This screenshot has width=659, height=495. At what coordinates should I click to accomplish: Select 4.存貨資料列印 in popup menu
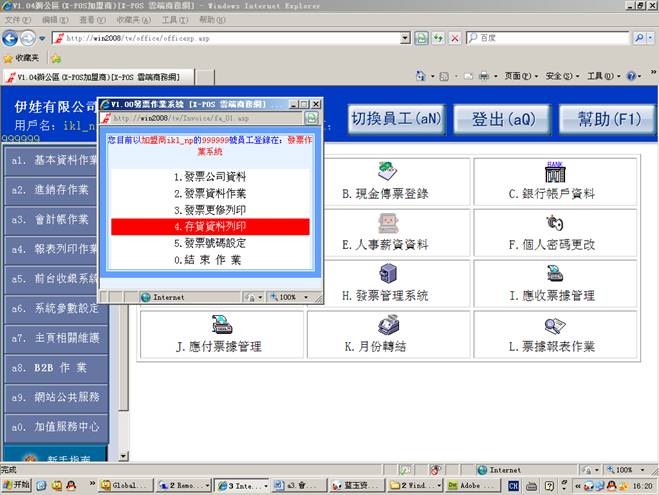[210, 227]
